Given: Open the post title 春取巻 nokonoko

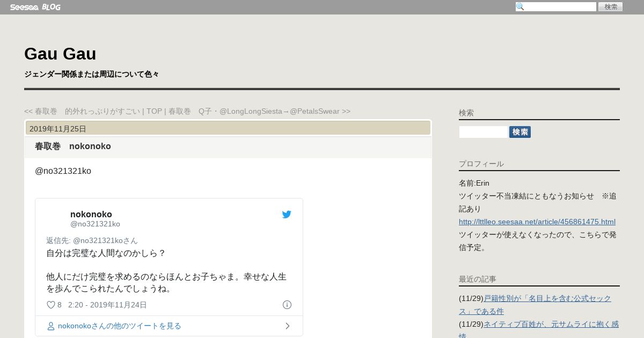Looking at the screenshot, I should (73, 146).
